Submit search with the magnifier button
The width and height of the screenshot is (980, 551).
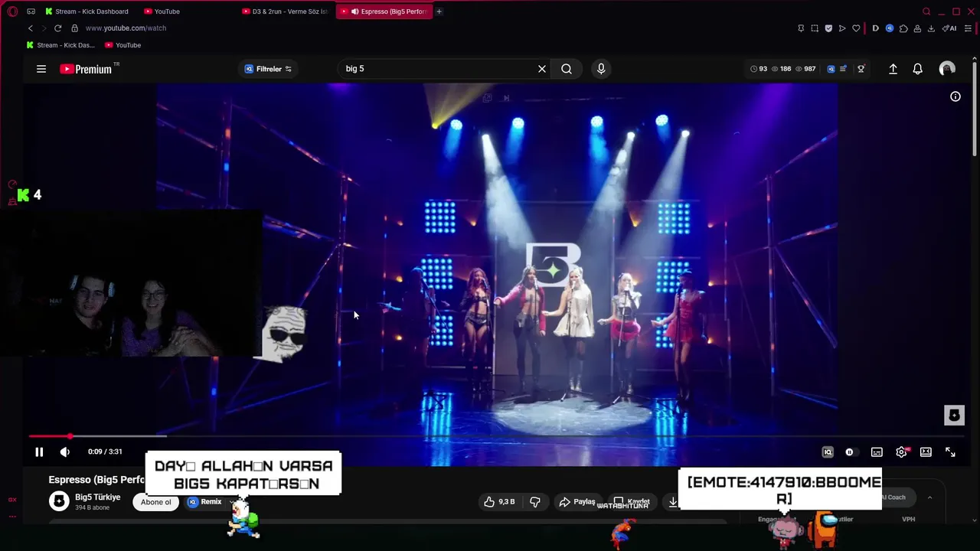tap(567, 69)
